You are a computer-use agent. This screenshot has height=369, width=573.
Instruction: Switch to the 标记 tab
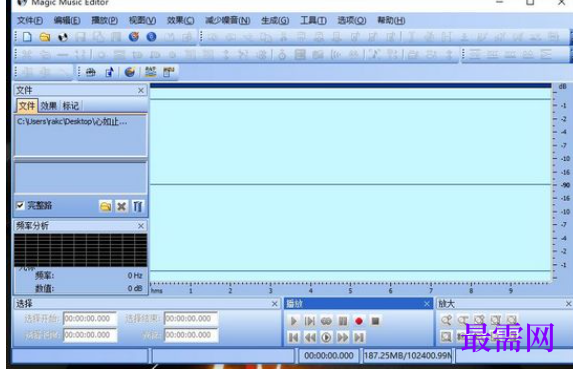click(71, 106)
